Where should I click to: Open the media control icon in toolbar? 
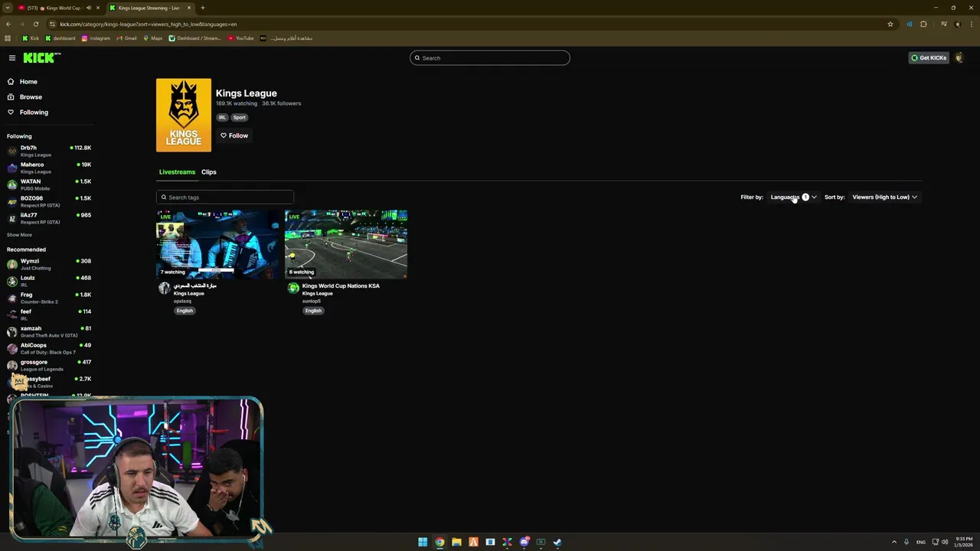point(944,24)
